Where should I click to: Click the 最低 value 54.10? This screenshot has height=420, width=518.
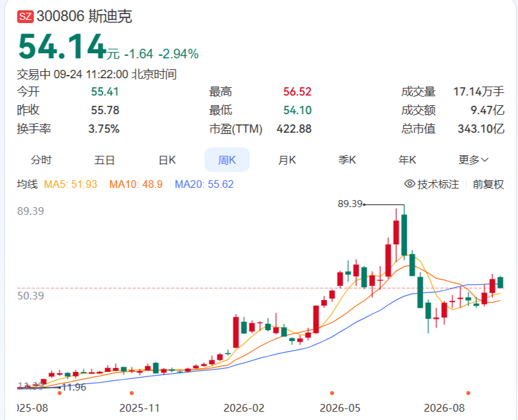click(x=297, y=110)
